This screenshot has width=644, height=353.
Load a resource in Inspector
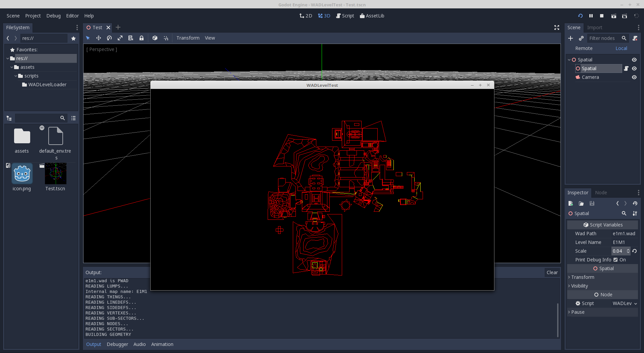(581, 203)
